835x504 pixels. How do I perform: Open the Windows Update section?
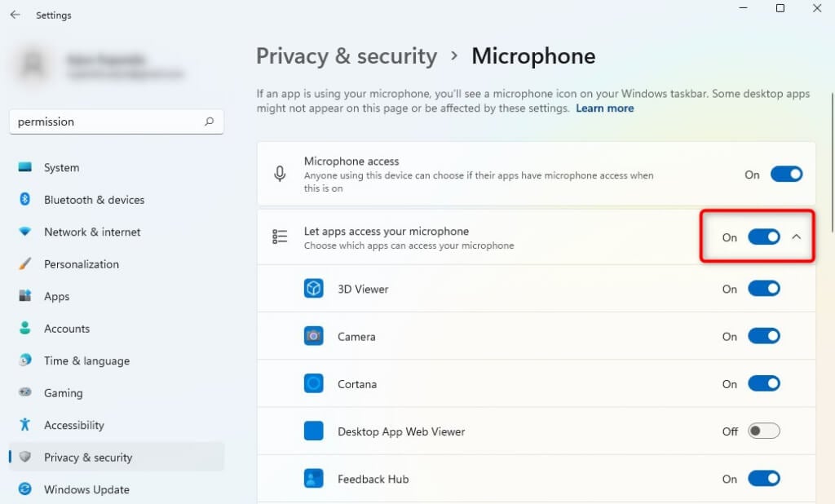(86, 489)
